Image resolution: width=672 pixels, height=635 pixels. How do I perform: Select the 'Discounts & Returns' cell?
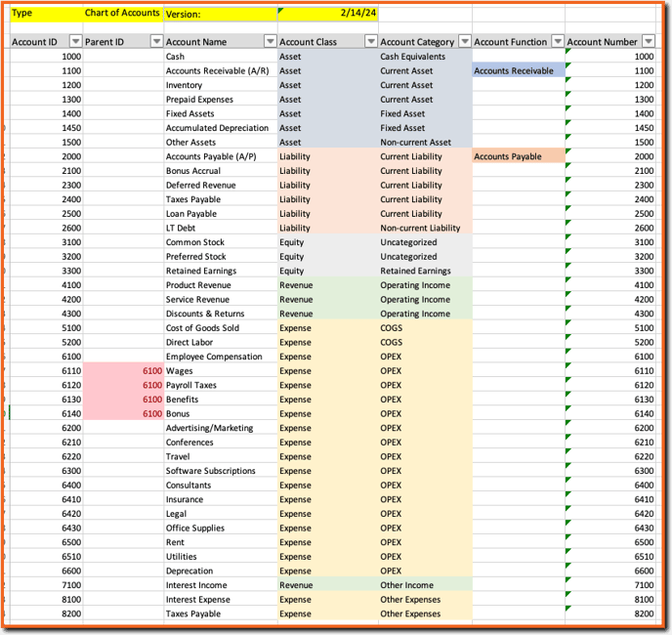click(221, 314)
